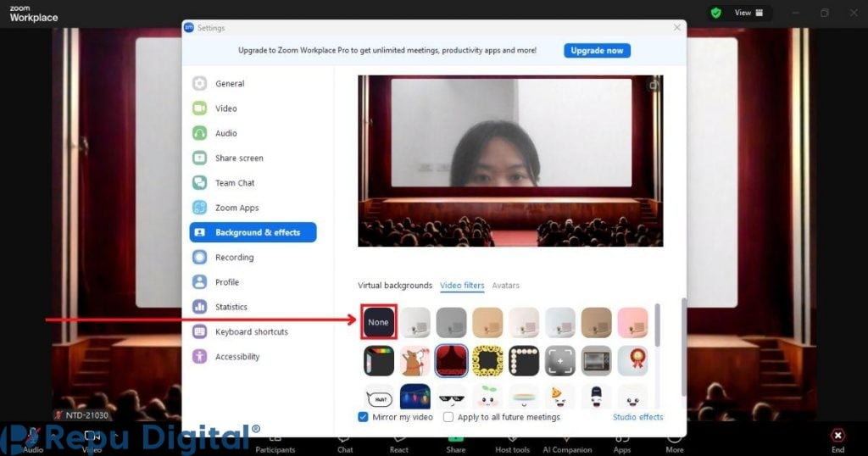The width and height of the screenshot is (868, 456).
Task: Open Accessibility settings section
Action: coord(236,357)
